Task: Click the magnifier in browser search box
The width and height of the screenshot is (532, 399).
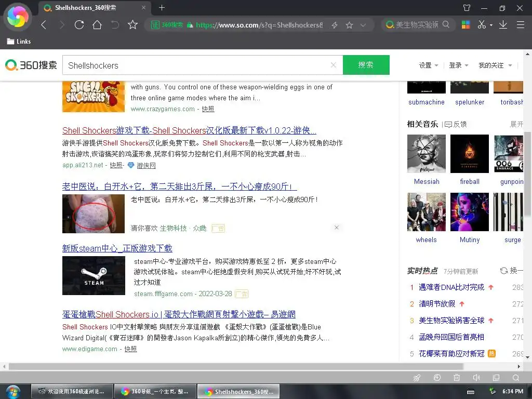Action: point(446,24)
